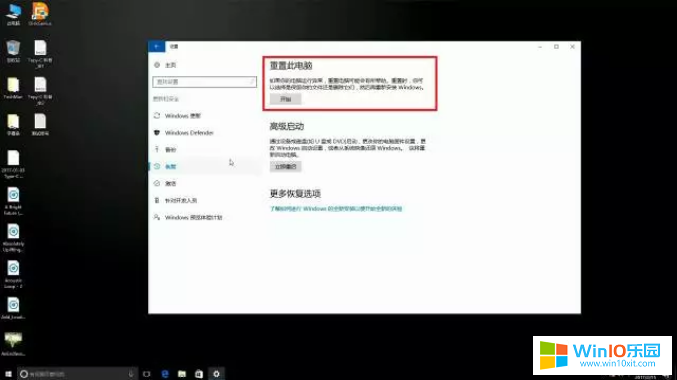Select the Settings gear on the taskbar
Screen dimensions: 677x380
216,374
